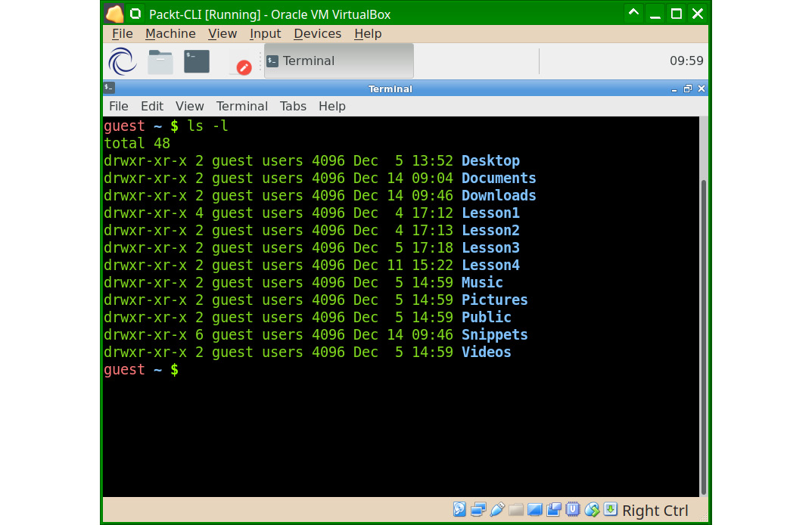The height and width of the screenshot is (525, 812).
Task: Open the VirtualBox Machine menu
Action: click(x=170, y=33)
